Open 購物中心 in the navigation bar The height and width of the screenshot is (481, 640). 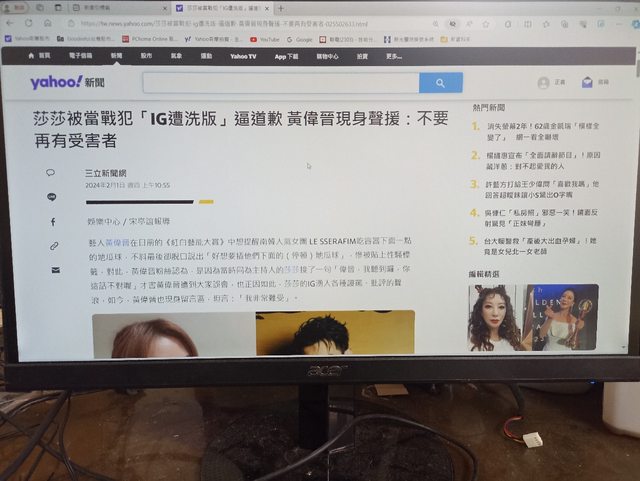coord(327,56)
